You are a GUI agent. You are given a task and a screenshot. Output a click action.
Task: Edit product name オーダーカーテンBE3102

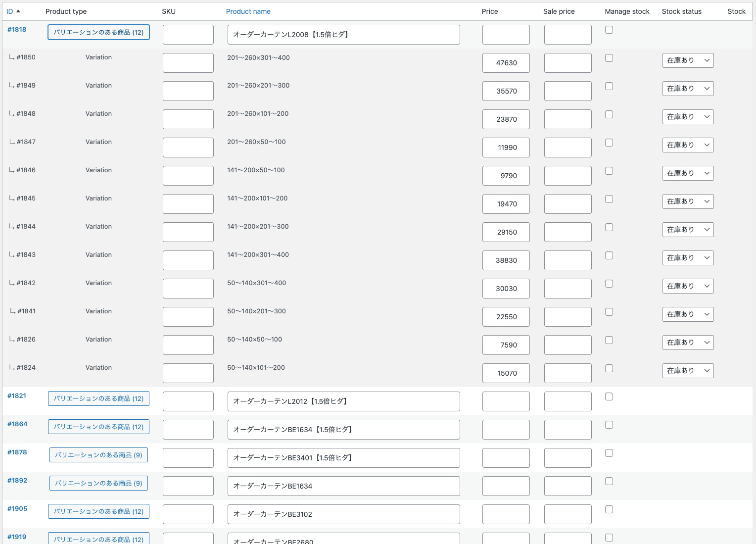click(x=343, y=514)
